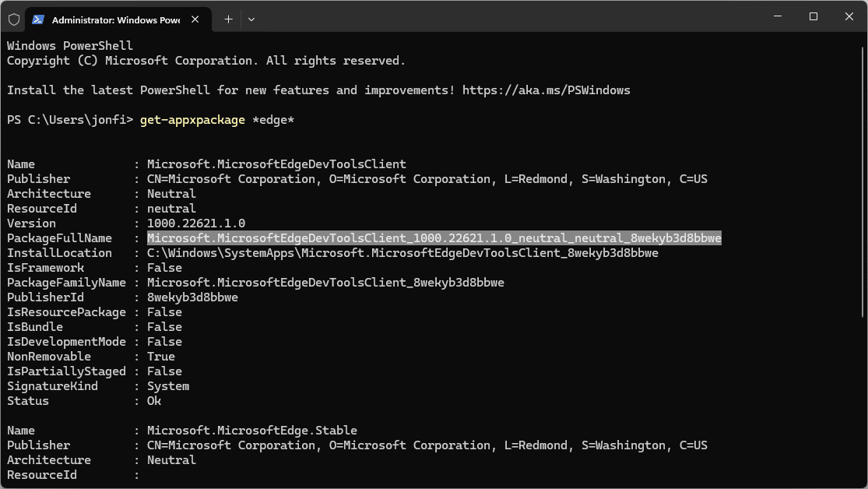Click the shield icon in title bar

14,19
